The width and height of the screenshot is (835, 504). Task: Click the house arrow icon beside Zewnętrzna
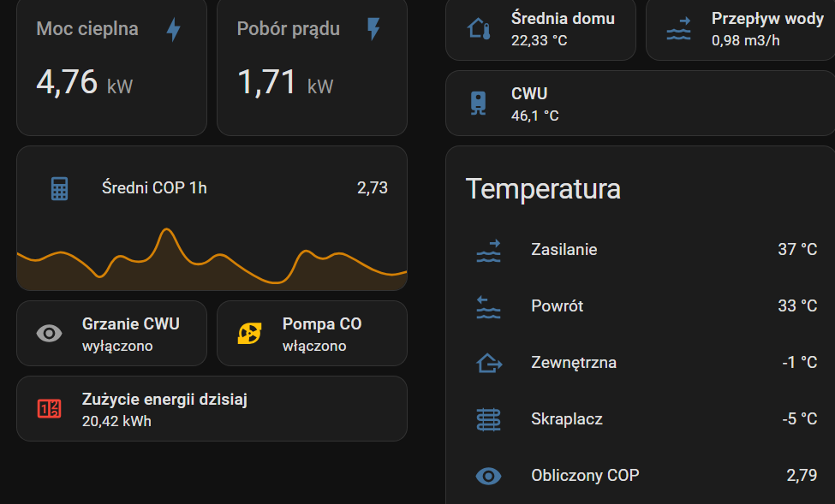(x=488, y=363)
